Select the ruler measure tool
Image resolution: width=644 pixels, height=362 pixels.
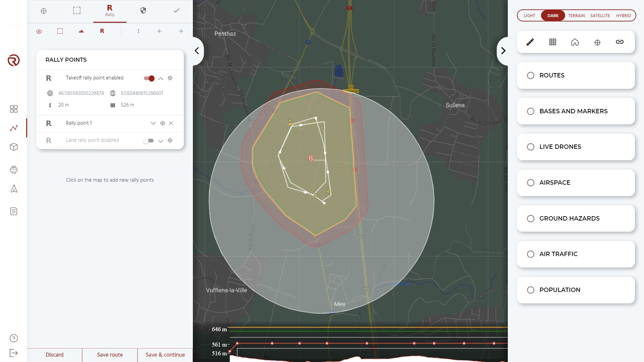click(530, 42)
